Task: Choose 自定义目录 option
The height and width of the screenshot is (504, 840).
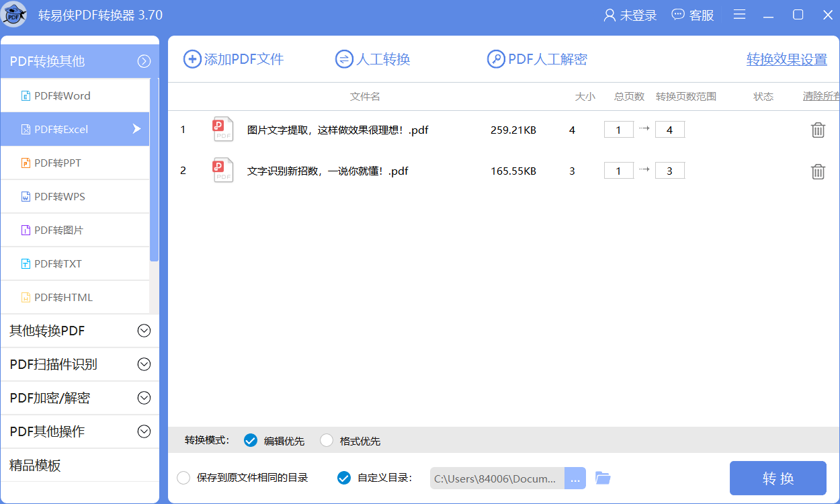Action: coord(343,478)
